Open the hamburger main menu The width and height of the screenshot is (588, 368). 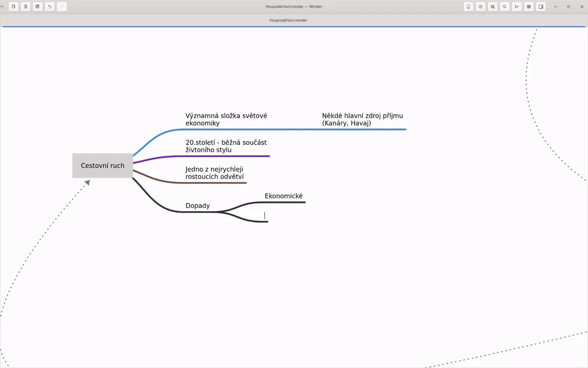(529, 6)
